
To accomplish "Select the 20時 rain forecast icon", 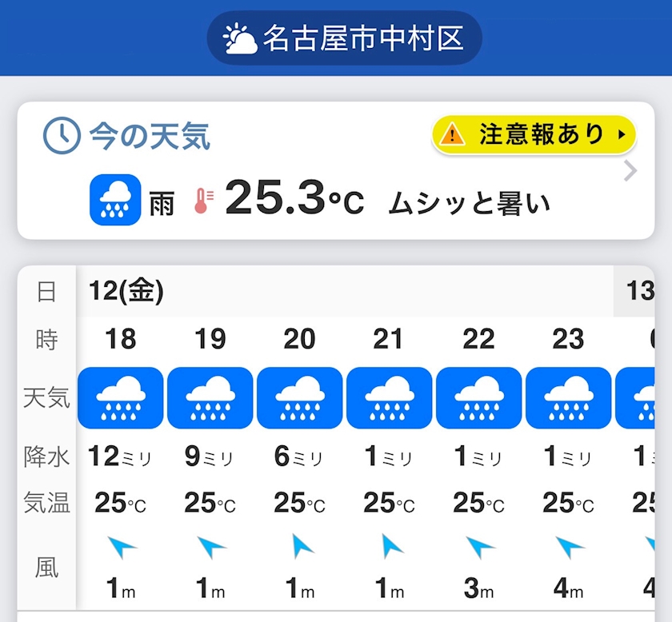I will (299, 397).
